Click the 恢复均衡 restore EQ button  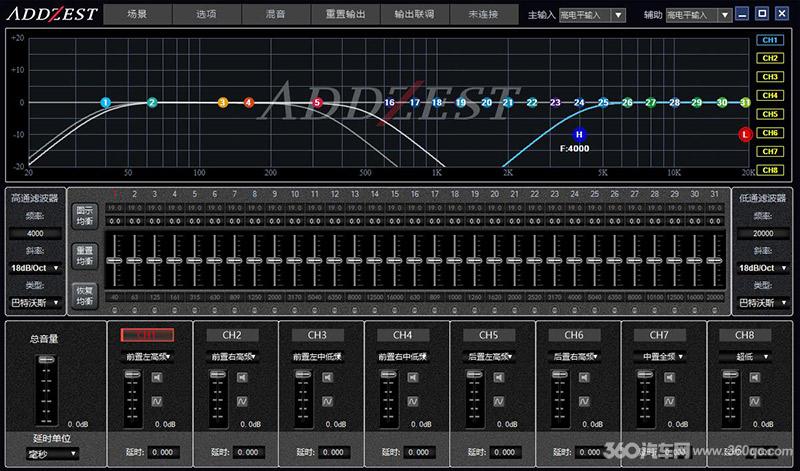click(85, 296)
